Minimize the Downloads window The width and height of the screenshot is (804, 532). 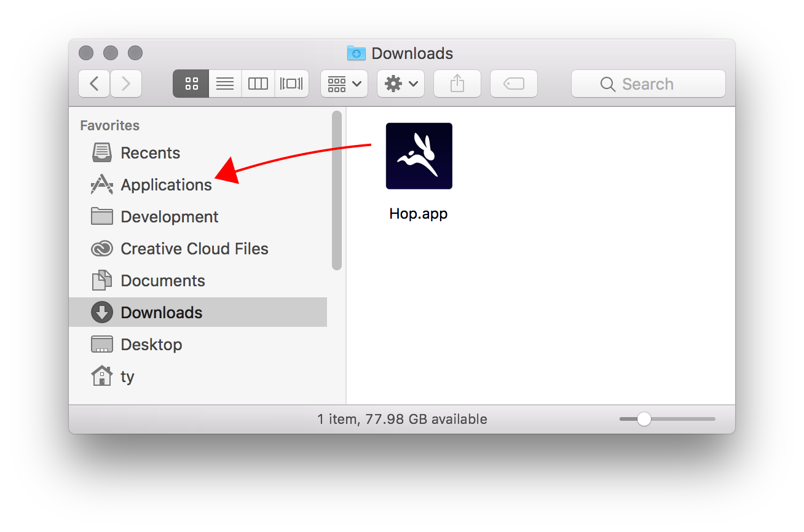pyautogui.click(x=111, y=53)
